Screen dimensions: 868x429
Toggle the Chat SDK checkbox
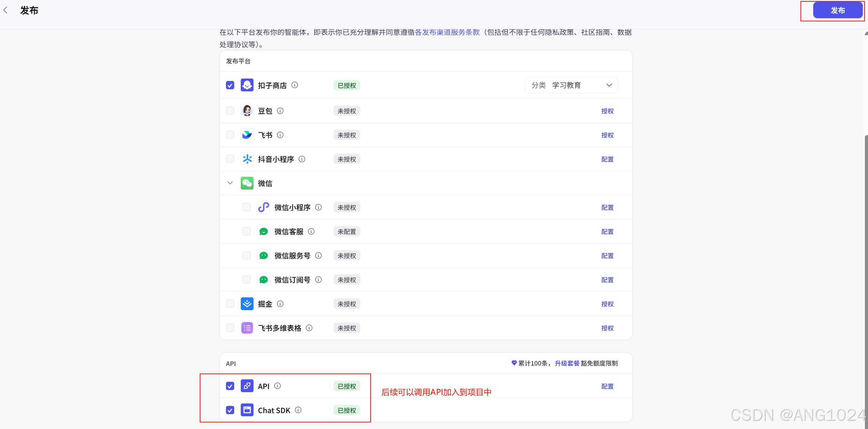(x=230, y=410)
